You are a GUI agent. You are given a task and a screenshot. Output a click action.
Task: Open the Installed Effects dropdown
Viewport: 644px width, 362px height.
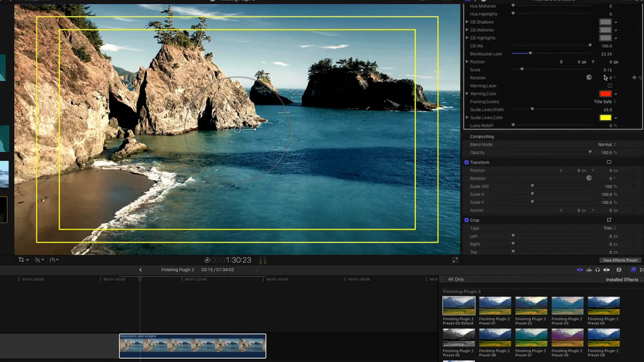(624, 279)
